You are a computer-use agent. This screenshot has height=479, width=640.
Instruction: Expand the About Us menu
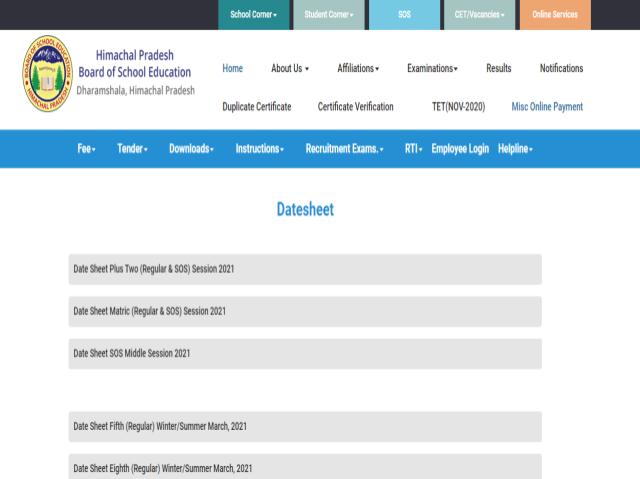pyautogui.click(x=290, y=68)
